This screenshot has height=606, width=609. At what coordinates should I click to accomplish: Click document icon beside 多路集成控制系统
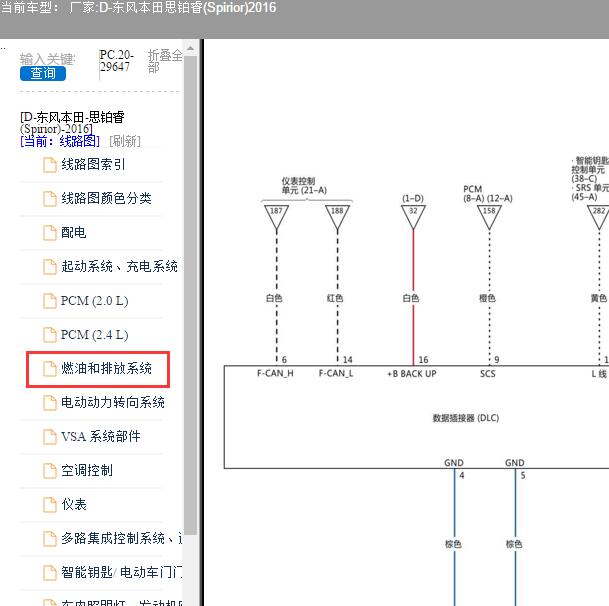(x=50, y=538)
